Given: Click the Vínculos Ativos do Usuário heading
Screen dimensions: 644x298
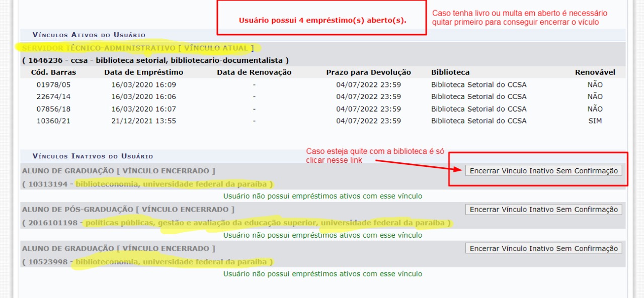Looking at the screenshot, I should [89, 35].
